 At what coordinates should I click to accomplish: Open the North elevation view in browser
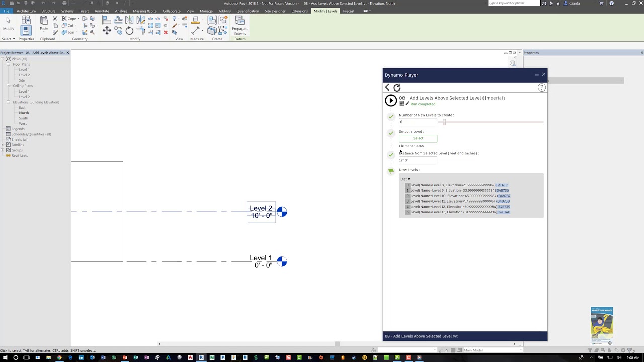(24, 113)
